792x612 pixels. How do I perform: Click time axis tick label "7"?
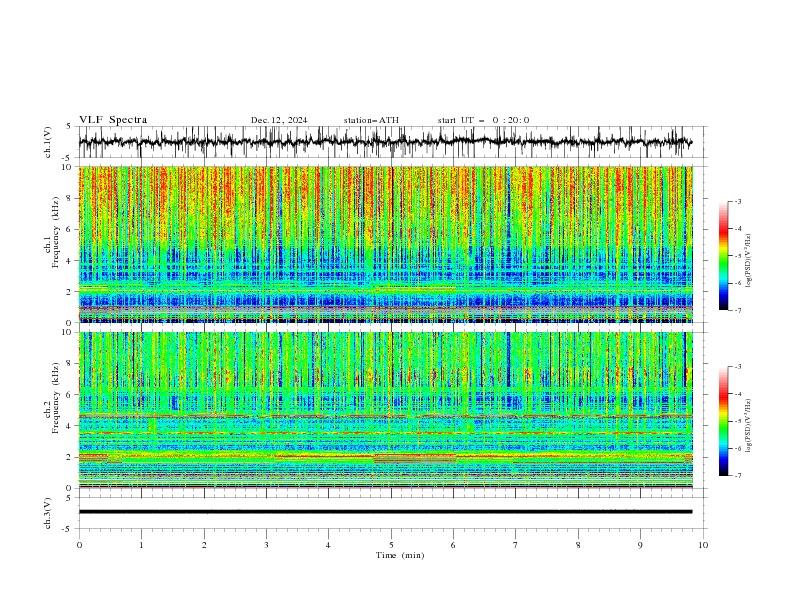[x=516, y=545]
